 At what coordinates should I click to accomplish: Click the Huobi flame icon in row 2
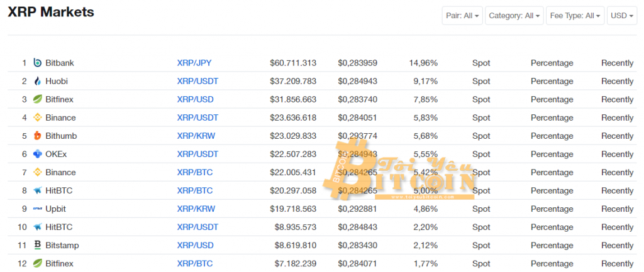[37, 81]
